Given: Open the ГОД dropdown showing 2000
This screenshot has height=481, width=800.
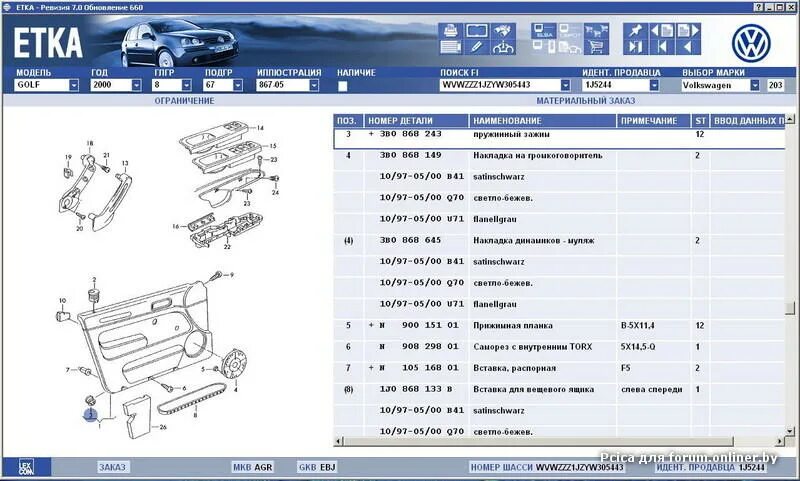Looking at the screenshot, I should coord(136,85).
